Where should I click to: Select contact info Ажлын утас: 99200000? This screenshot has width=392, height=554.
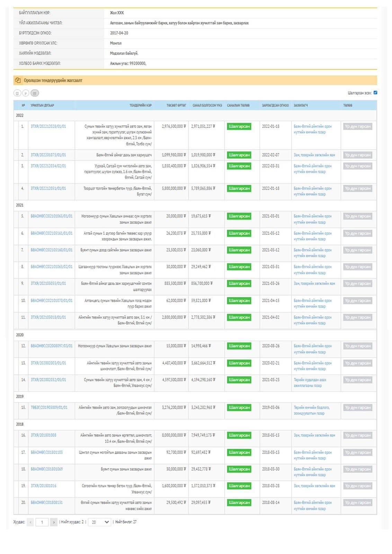pos(128,63)
